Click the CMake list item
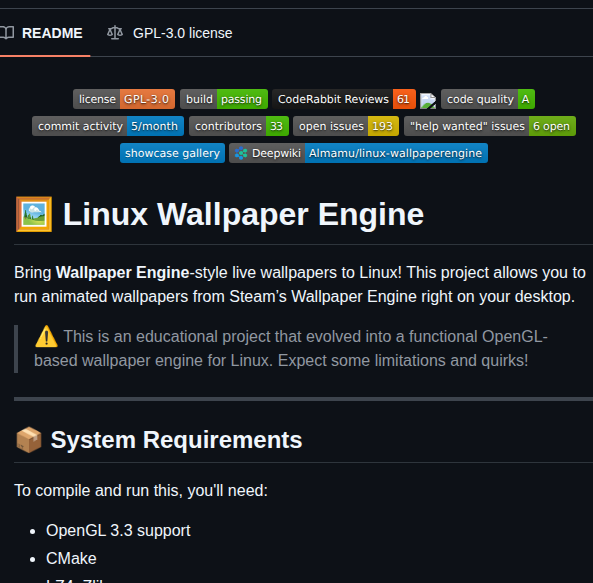The height and width of the screenshot is (583, 593). point(71,558)
